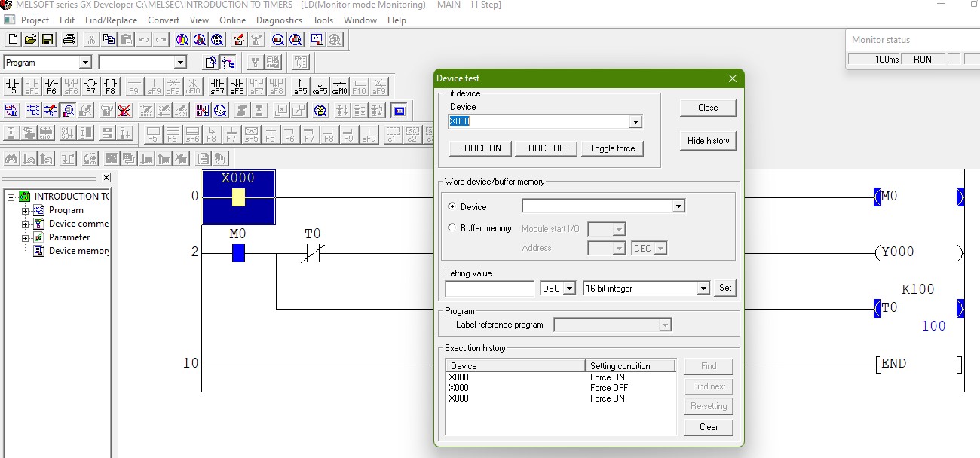
Task: Click the program check pencil icon
Action: click(238, 39)
